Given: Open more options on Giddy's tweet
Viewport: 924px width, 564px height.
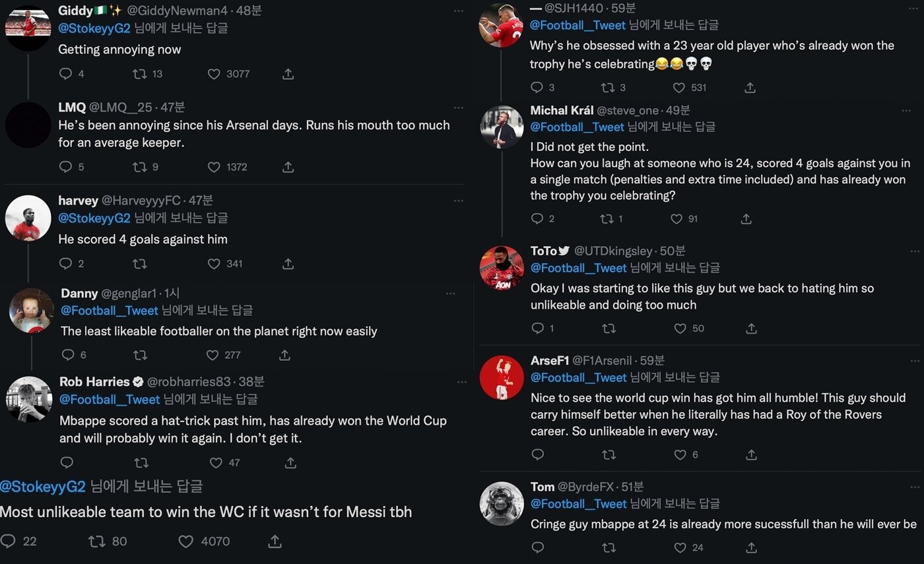Looking at the screenshot, I should [458, 11].
